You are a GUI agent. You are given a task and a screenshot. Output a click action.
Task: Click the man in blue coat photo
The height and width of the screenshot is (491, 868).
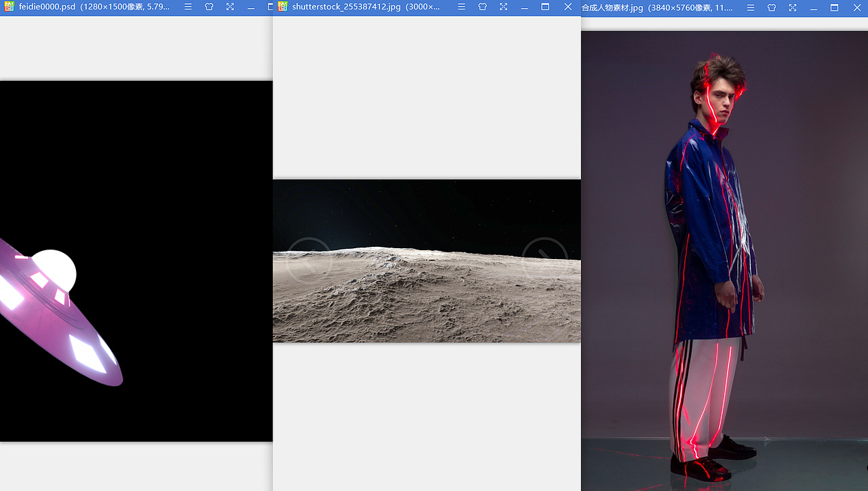click(724, 260)
